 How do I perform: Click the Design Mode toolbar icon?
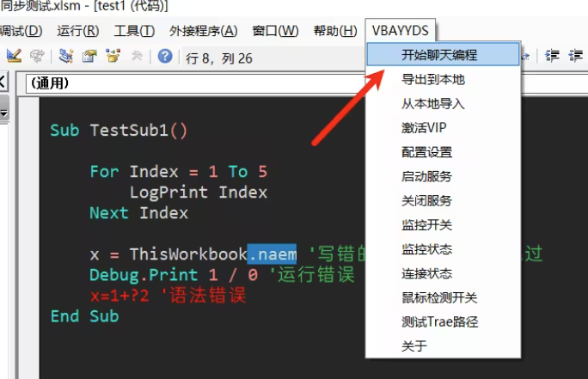pyautogui.click(x=14, y=56)
